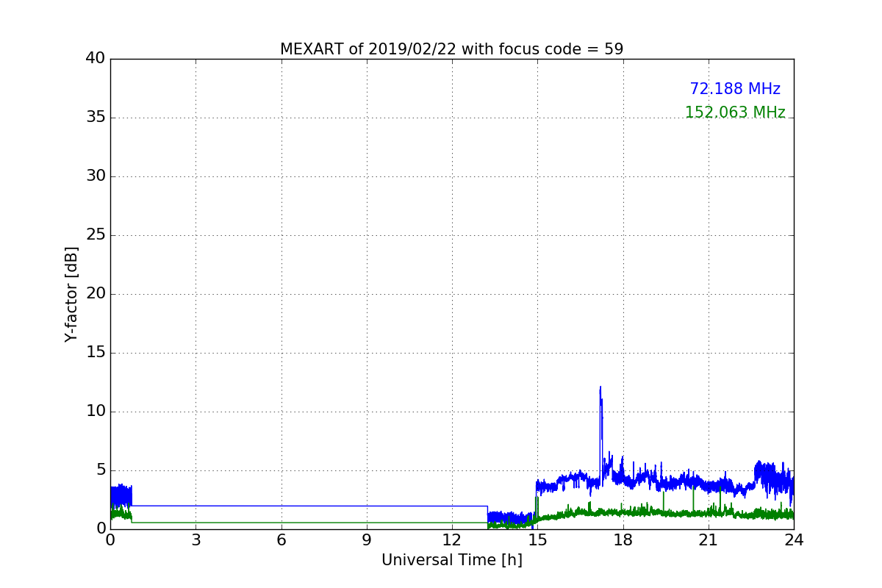Viewport: 882px width, 588px height.
Task: Click the 'Y-factor [dB]' axis label
Action: pos(71,294)
